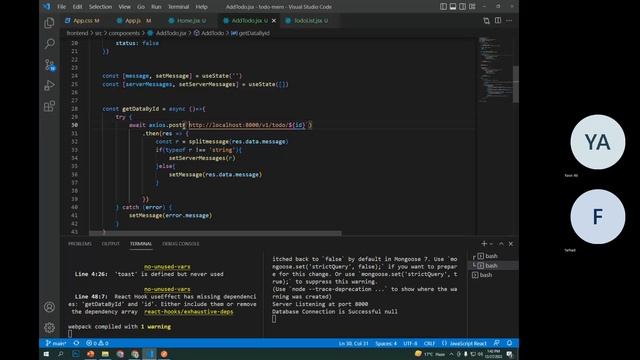Open the File menu
Image resolution: width=640 pixels, height=360 pixels.
(x=62, y=7)
